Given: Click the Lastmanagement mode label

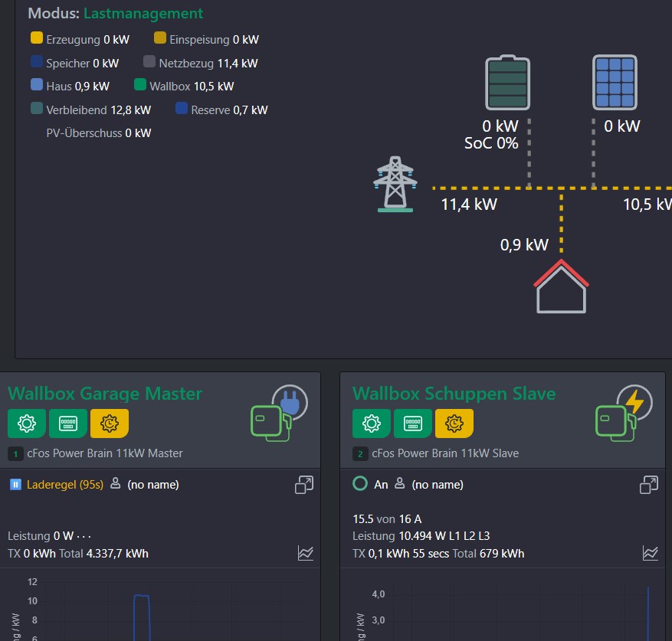Looking at the screenshot, I should (143, 13).
